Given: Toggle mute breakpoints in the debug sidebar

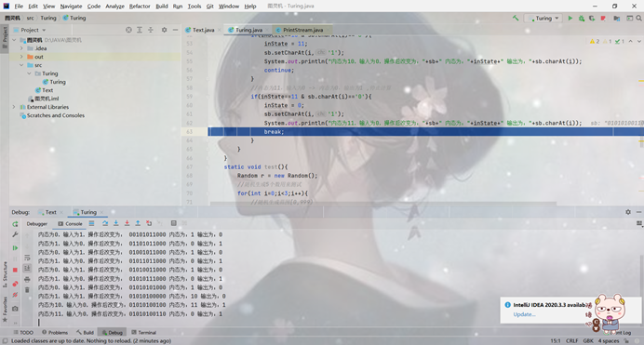Looking at the screenshot, I should pos(15,295).
